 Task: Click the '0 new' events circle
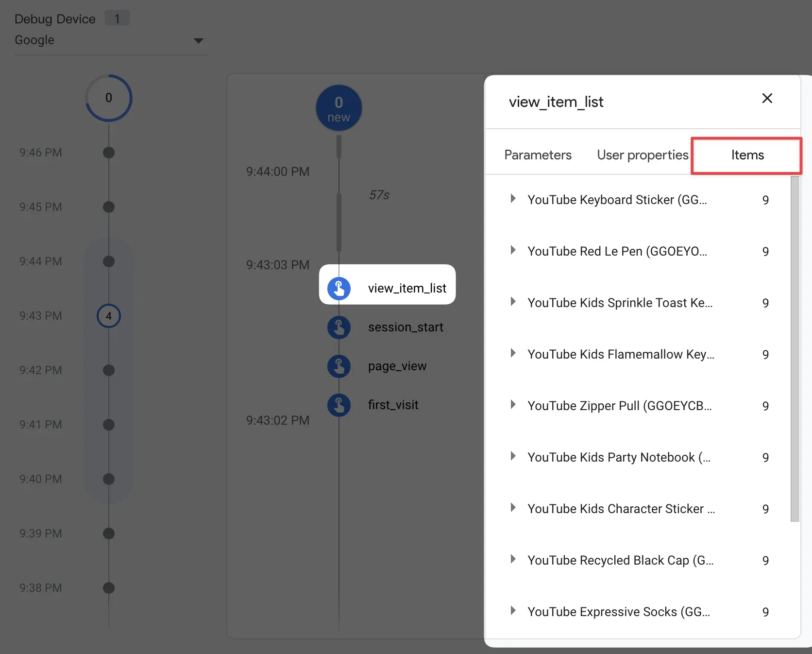tap(339, 108)
